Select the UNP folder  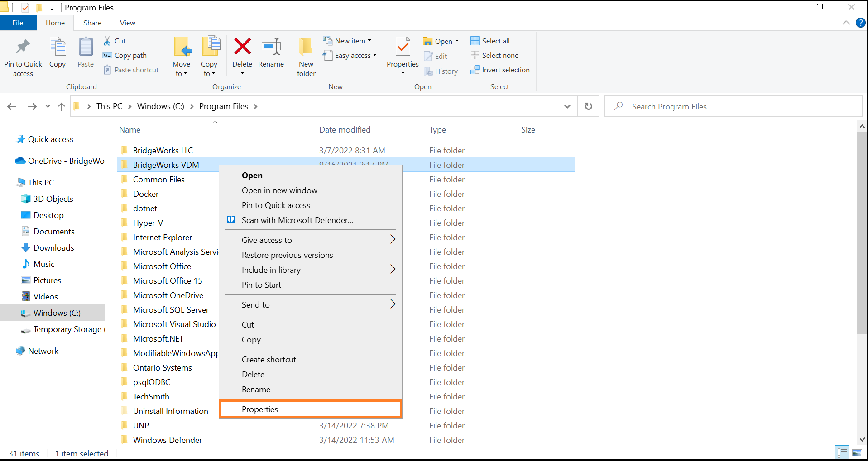coord(141,425)
